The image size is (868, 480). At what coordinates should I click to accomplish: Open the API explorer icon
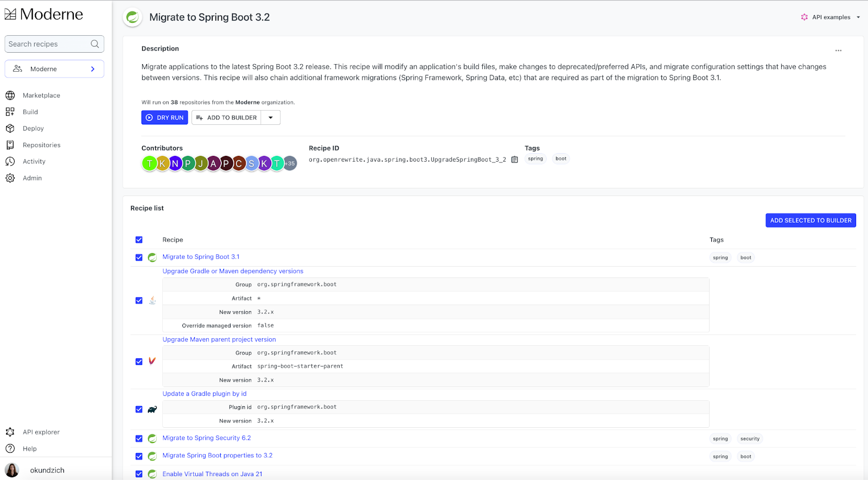coord(10,432)
